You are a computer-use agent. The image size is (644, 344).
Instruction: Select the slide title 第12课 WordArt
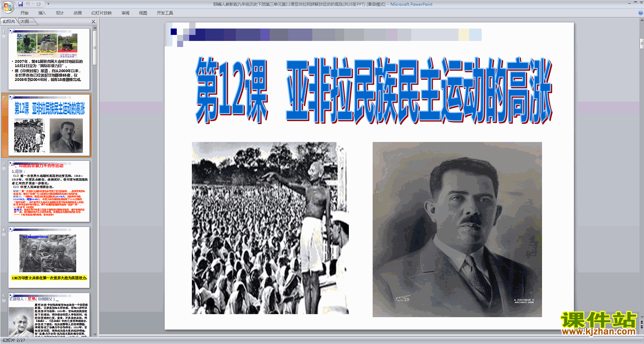(x=374, y=90)
